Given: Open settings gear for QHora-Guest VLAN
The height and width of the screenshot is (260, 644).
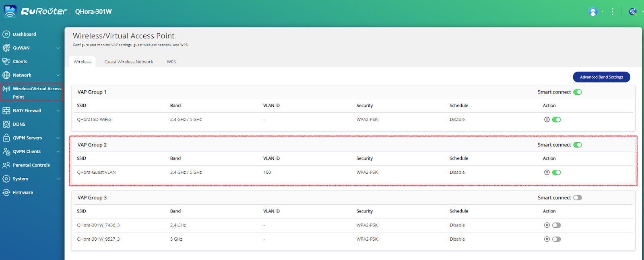Looking at the screenshot, I should click(x=547, y=173).
